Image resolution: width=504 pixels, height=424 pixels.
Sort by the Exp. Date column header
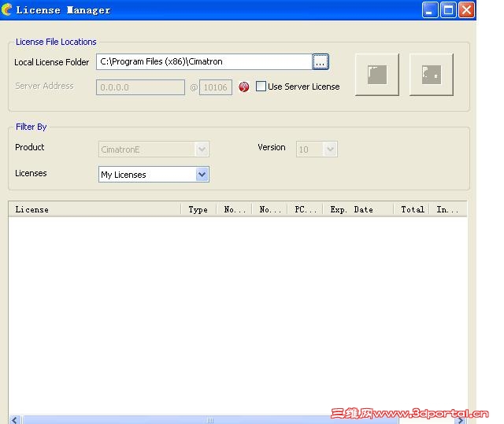coord(358,209)
